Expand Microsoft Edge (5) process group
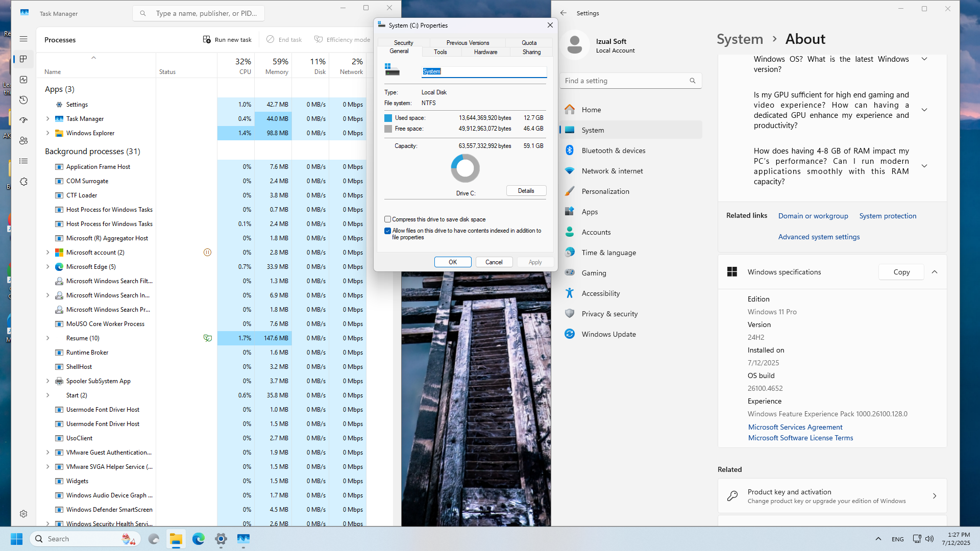980x551 pixels. 48,266
